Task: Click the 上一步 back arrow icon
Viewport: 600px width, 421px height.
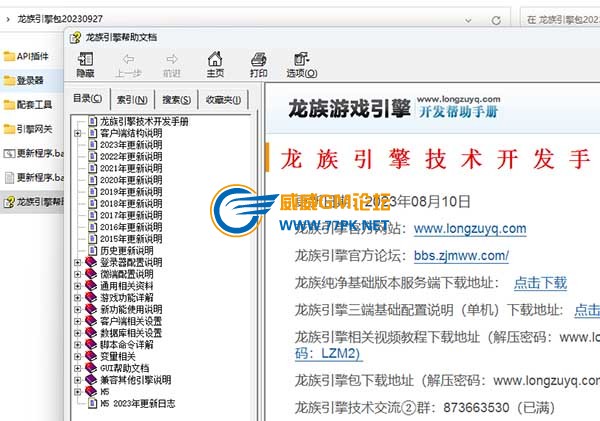Action: 128,59
